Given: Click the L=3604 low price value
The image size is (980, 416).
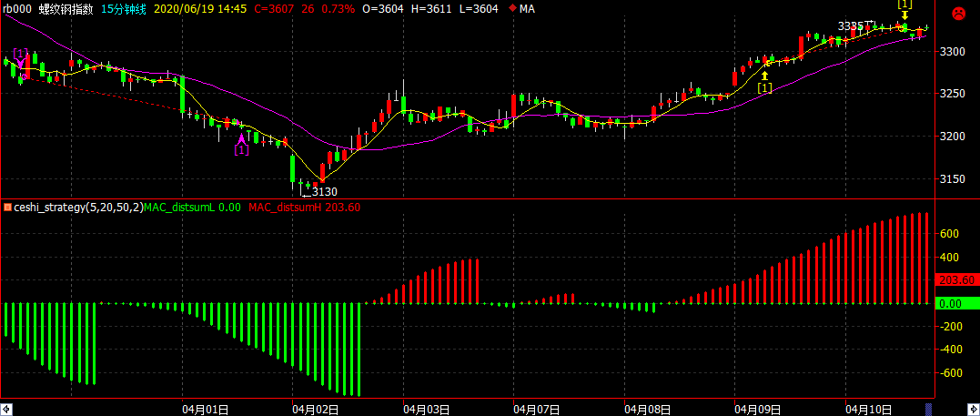Looking at the screenshot, I should click(x=479, y=9).
